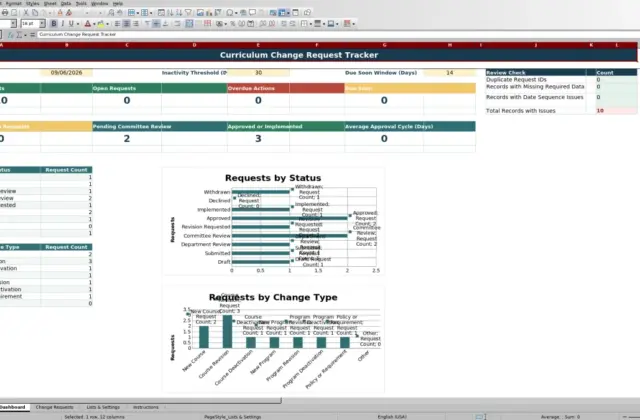Click the Clone Formatting paintbrush icon

coord(60,13)
